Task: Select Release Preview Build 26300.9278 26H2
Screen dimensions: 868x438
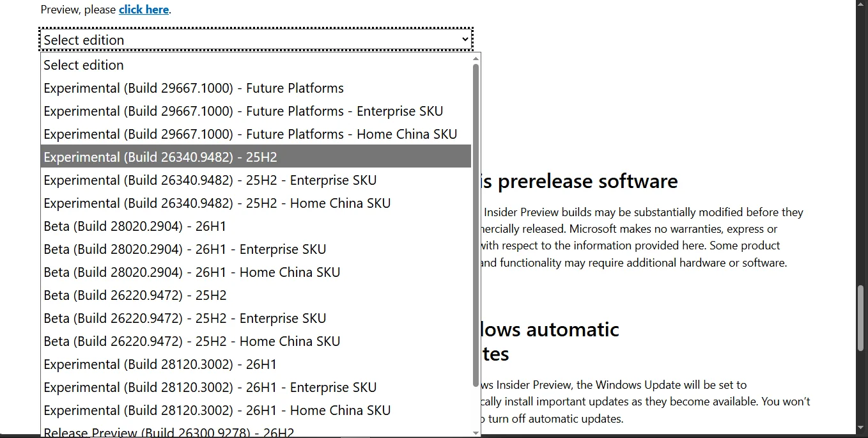Action: pos(256,430)
